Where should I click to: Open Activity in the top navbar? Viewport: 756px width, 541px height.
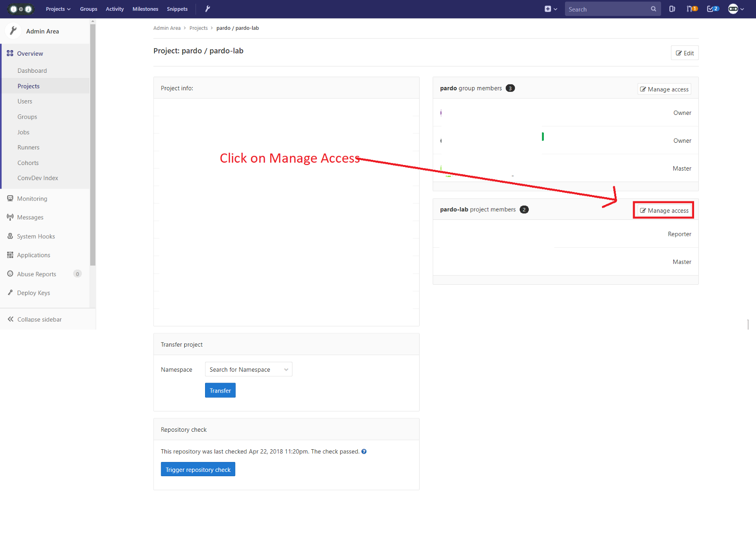(x=115, y=9)
